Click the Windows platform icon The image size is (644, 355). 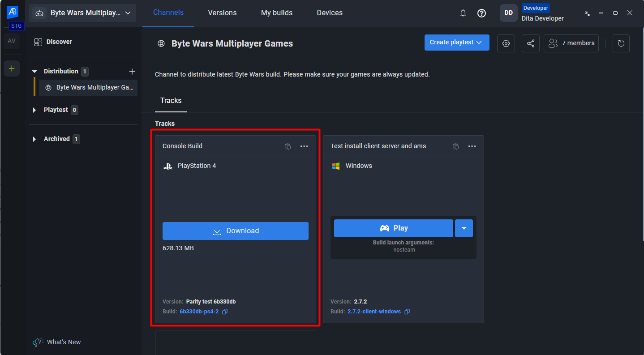click(x=336, y=166)
